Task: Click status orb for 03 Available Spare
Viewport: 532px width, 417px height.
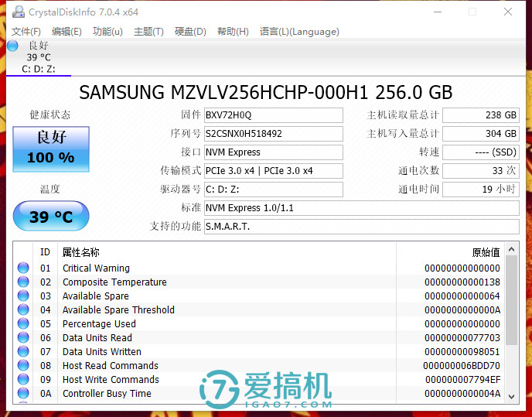Action: pyautogui.click(x=23, y=296)
